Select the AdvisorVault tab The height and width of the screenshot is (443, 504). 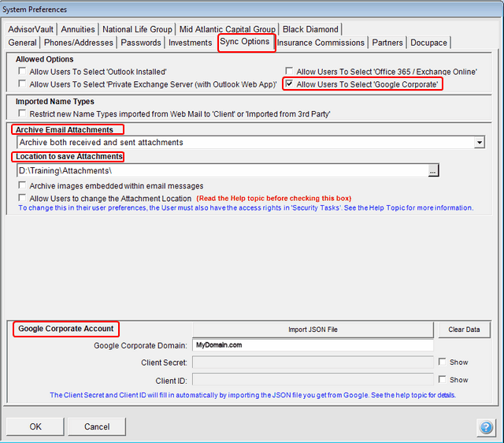click(x=31, y=30)
